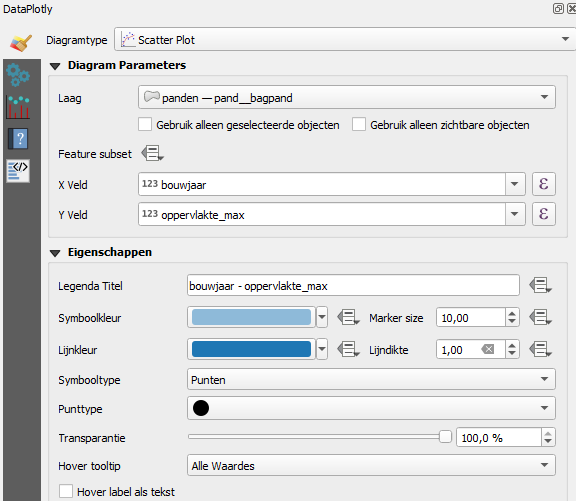
Task: Click the Legenda Titel text field
Action: click(x=353, y=285)
